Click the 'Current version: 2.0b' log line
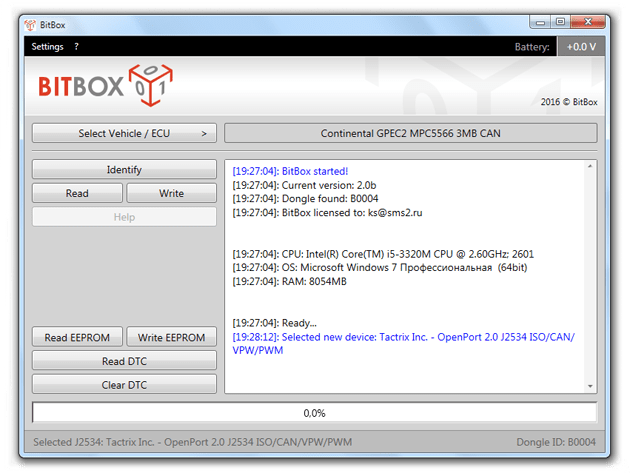 coord(304,185)
